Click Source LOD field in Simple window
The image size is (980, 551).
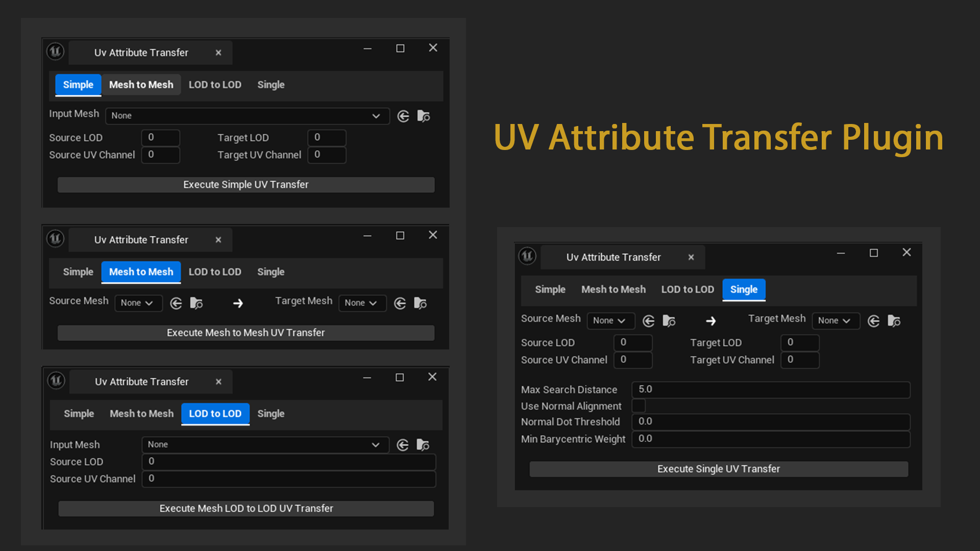pyautogui.click(x=160, y=137)
